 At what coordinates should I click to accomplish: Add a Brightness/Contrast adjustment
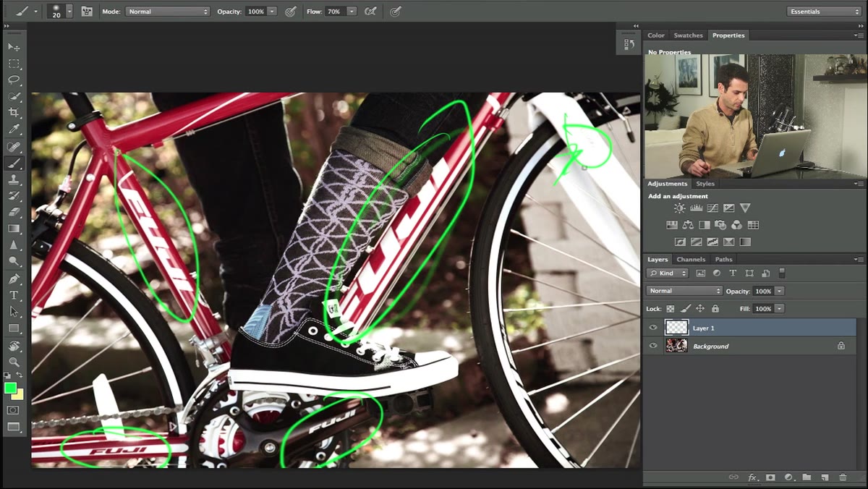point(679,208)
